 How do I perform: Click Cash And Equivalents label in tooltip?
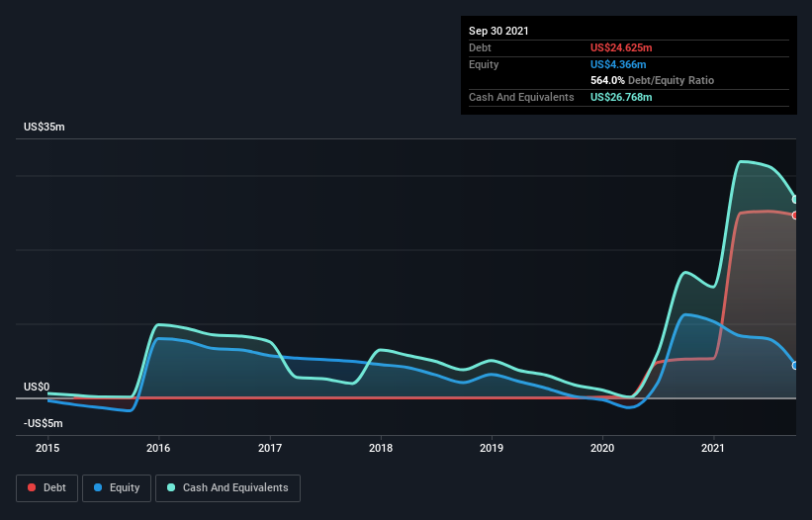pyautogui.click(x=521, y=97)
